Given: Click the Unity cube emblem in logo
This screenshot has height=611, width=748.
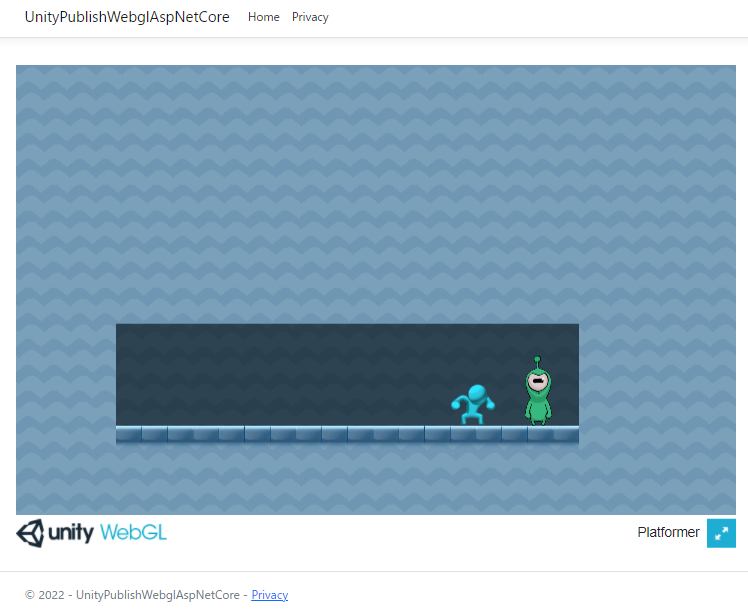Looking at the screenshot, I should pyautogui.click(x=30, y=533).
